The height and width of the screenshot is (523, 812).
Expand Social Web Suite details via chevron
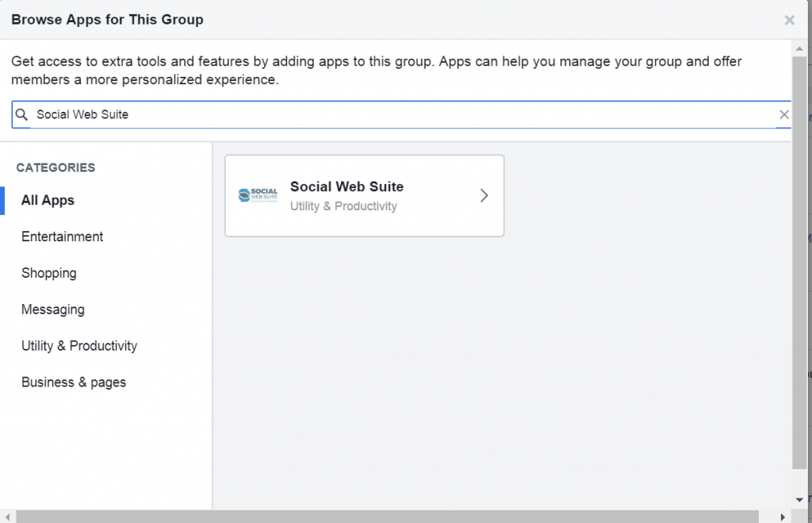(484, 195)
